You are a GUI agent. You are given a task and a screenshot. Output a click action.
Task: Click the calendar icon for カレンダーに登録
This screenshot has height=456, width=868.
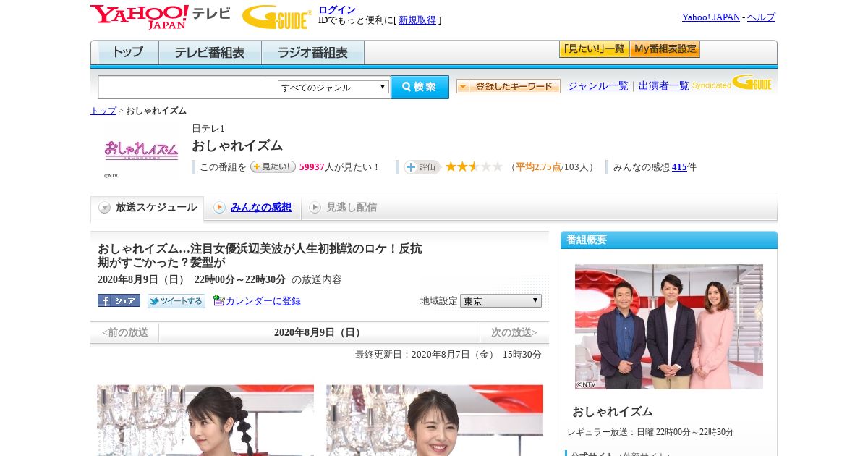pos(219,300)
